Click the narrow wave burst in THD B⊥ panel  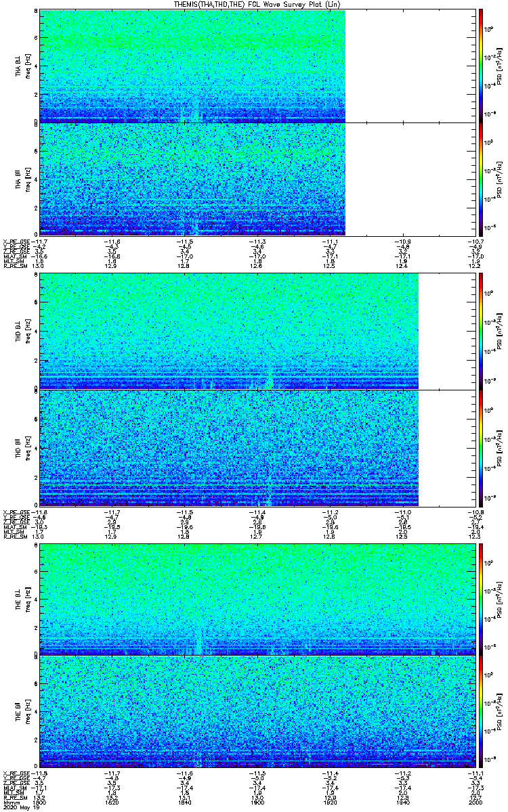click(270, 379)
